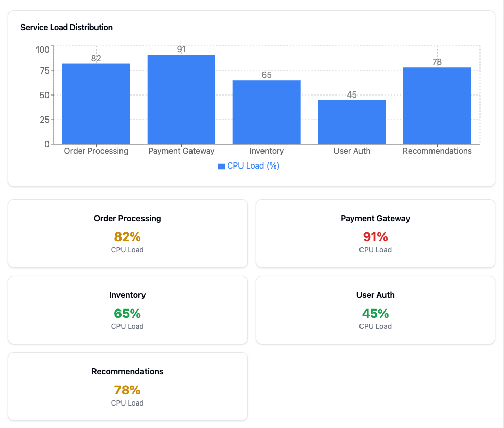Image resolution: width=504 pixels, height=428 pixels.
Task: Click the red 91% Payment Gateway value
Action: [x=375, y=237]
